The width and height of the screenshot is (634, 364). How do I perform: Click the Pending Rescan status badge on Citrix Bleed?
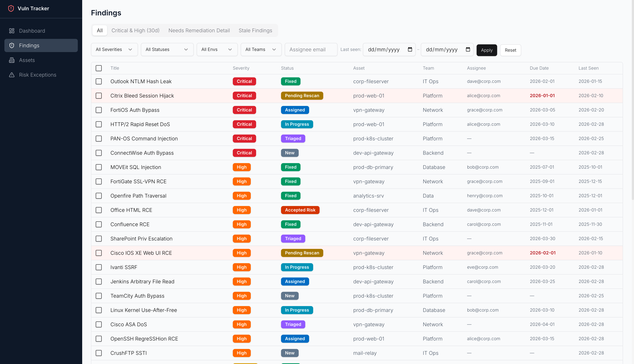[302, 95]
